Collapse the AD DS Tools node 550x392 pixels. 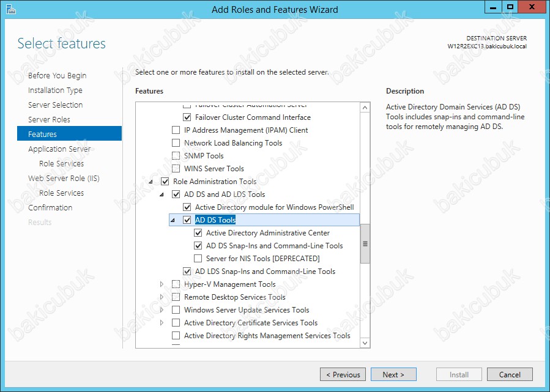click(x=173, y=220)
